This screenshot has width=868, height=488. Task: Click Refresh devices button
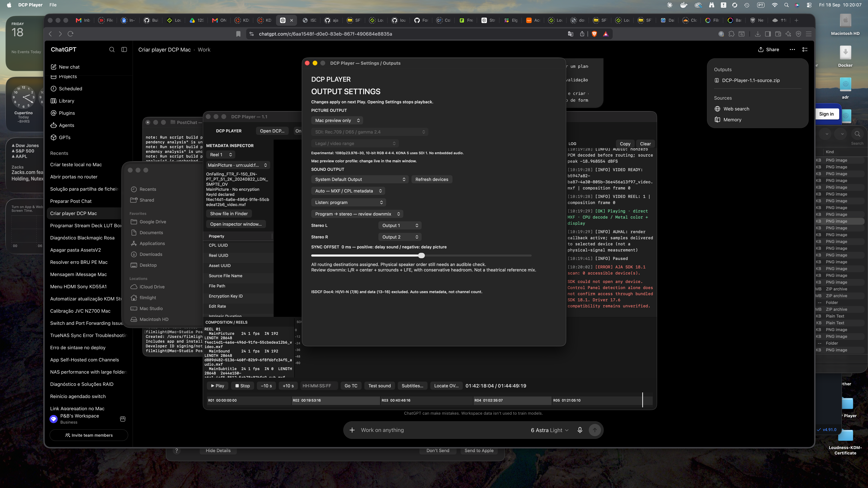pos(432,179)
